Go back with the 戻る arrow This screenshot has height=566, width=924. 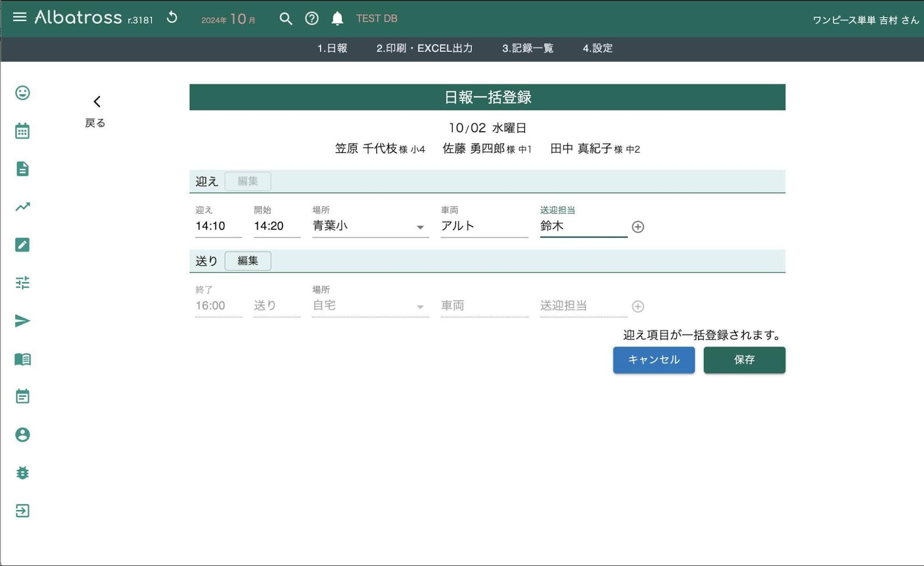96,111
